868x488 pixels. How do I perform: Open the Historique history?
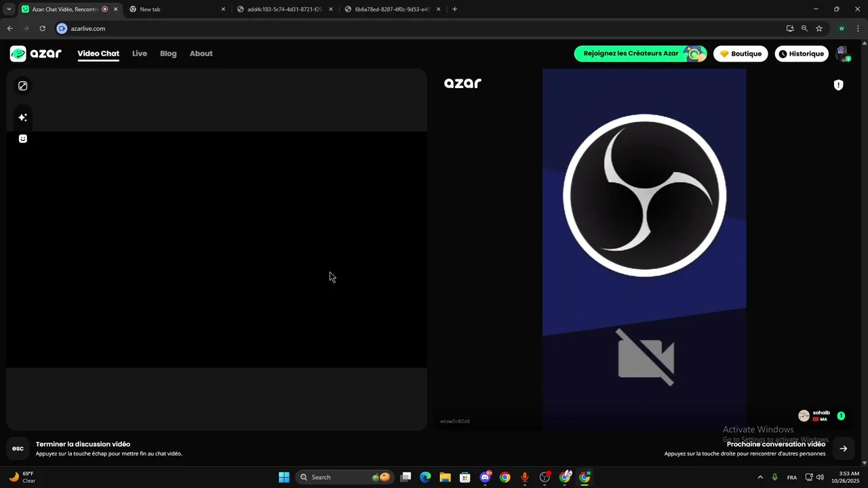[x=801, y=54]
